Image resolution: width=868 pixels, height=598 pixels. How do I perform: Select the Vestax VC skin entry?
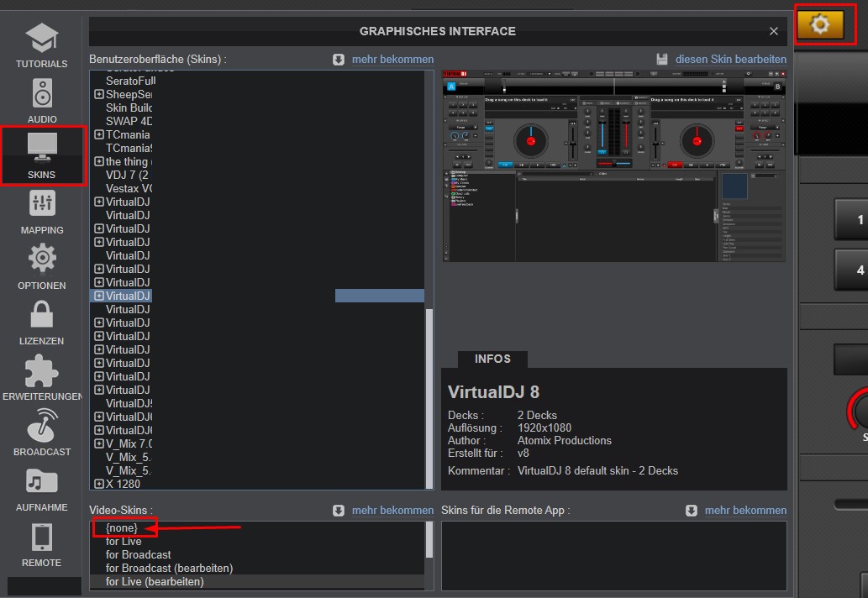129,189
